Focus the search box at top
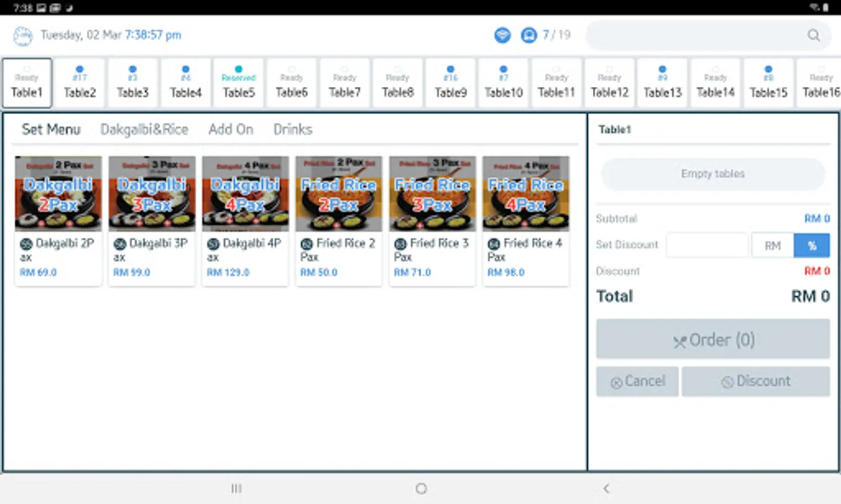 707,35
